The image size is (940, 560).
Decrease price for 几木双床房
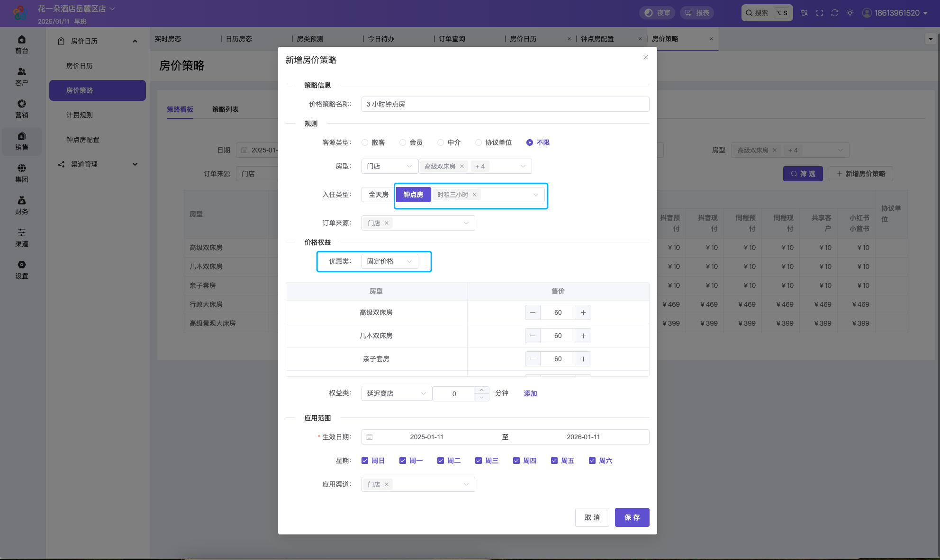[x=533, y=336]
